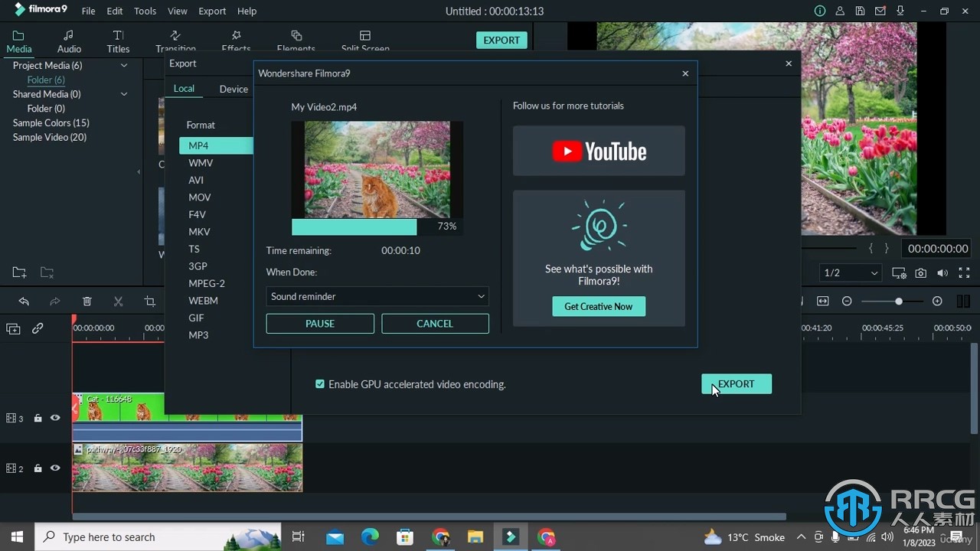Adjust the timeline zoom slider handle
Screen dimensions: 980x551
[x=899, y=302]
